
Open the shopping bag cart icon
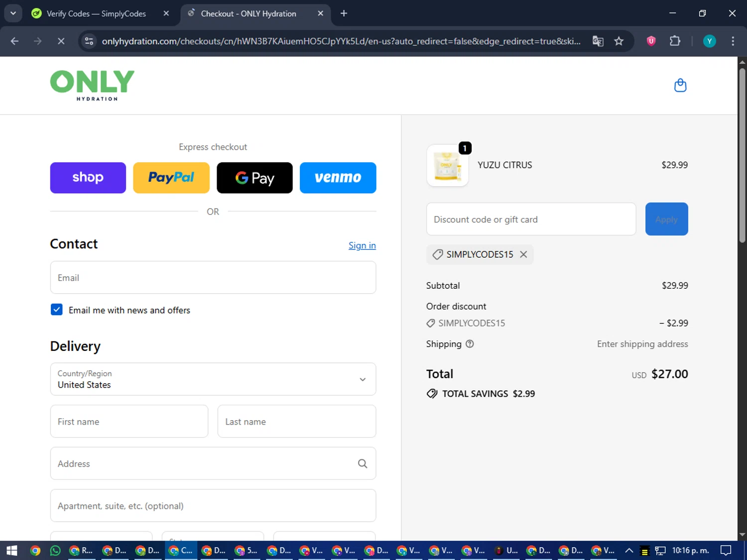point(680,86)
